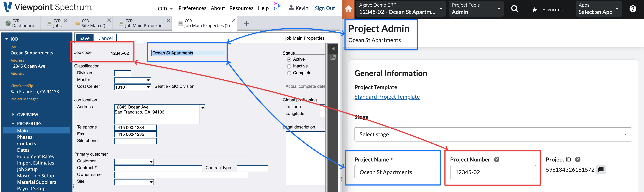Open the Cost Center dropdown
This screenshot has width=644, height=192.
148,87
